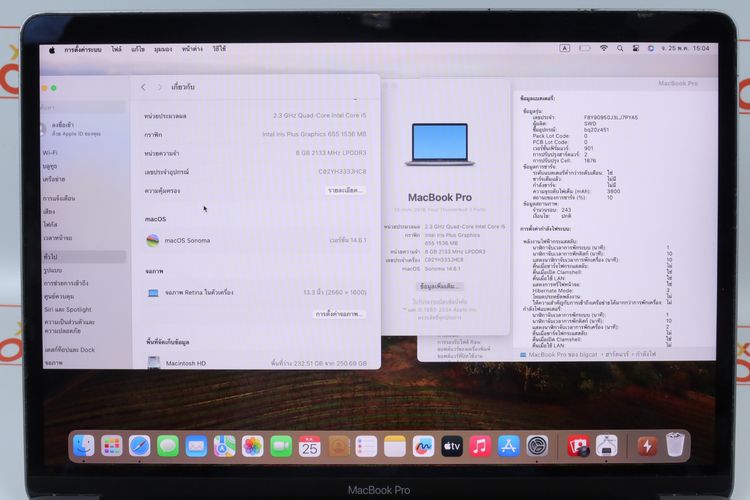Open Finder from the Dock
750x500 pixels.
point(84,446)
